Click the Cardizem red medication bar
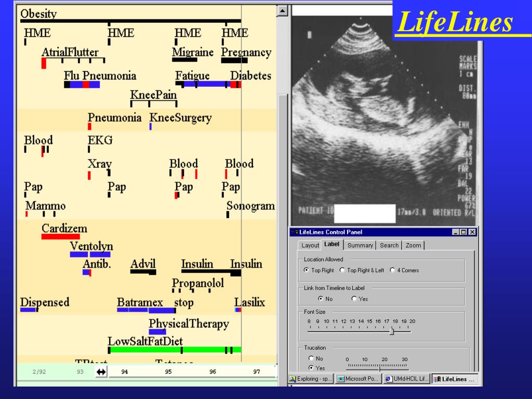Viewport: 532px width, 399px height. click(61, 236)
